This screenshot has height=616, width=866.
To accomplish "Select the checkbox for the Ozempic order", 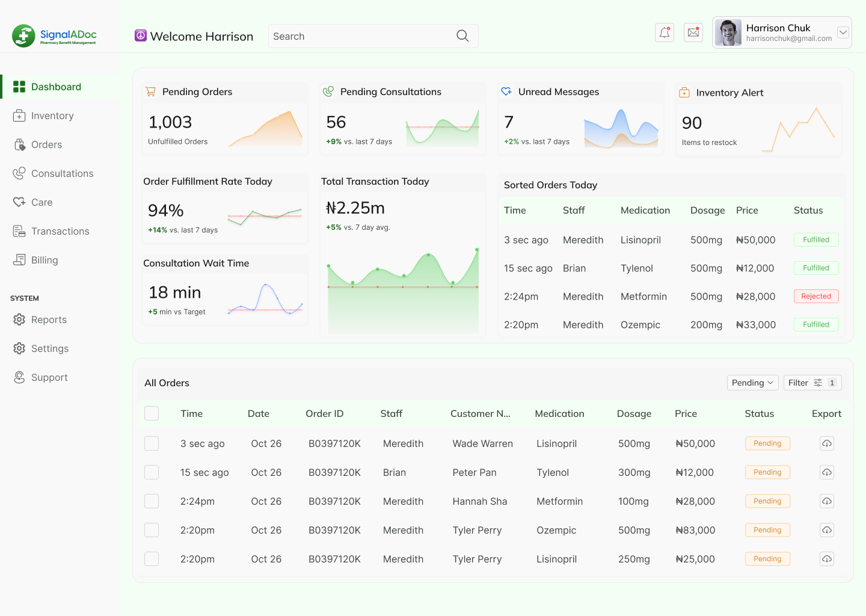I will pyautogui.click(x=152, y=530).
